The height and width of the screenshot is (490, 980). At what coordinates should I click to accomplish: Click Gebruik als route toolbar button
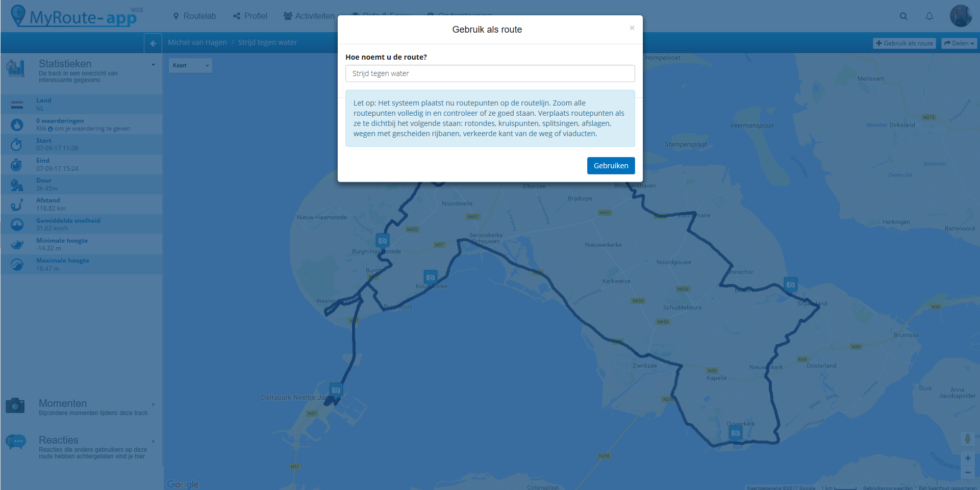[x=904, y=43]
